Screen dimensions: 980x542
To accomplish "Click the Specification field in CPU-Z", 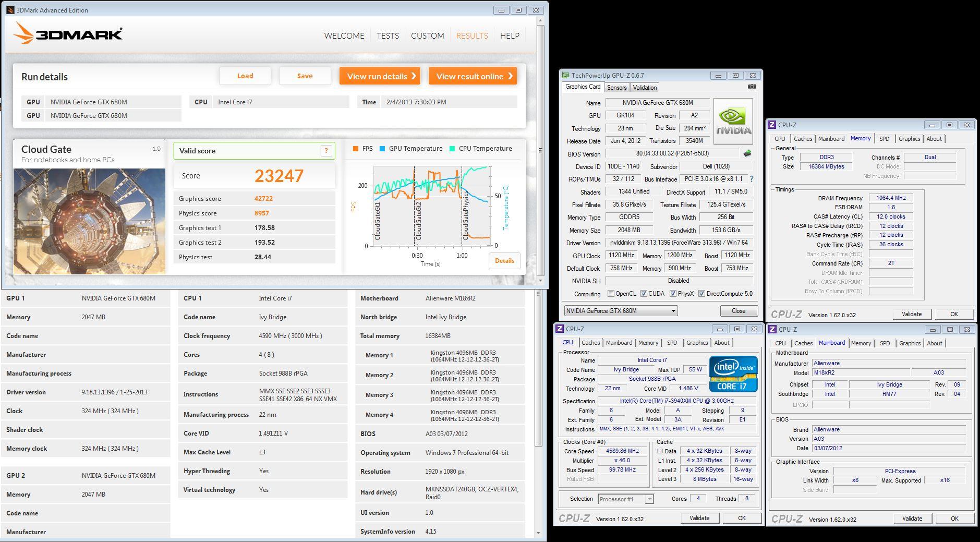I will tap(677, 401).
